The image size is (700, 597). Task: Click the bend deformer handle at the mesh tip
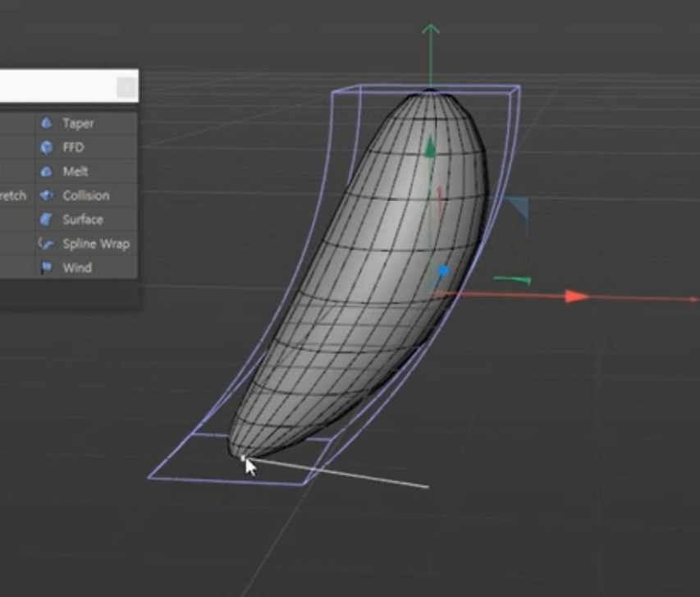pos(243,458)
